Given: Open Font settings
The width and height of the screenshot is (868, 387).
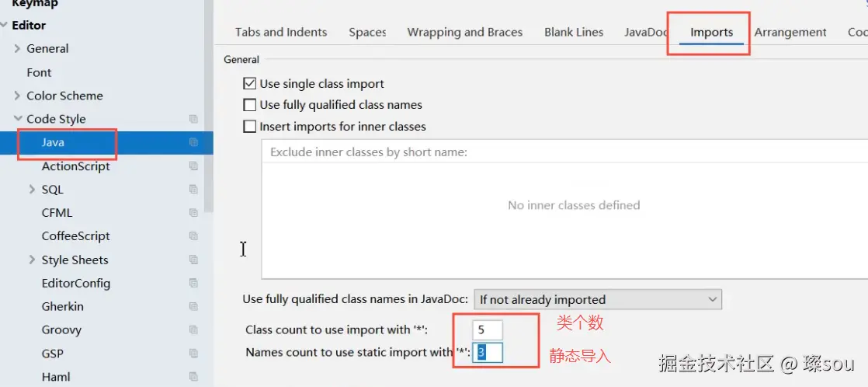Looking at the screenshot, I should point(39,72).
